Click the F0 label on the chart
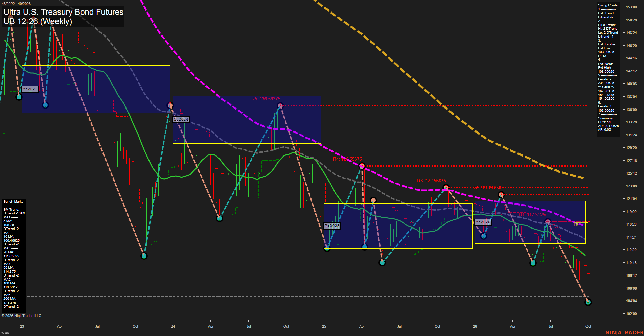Screen dimensions: 644x336 click(576, 224)
